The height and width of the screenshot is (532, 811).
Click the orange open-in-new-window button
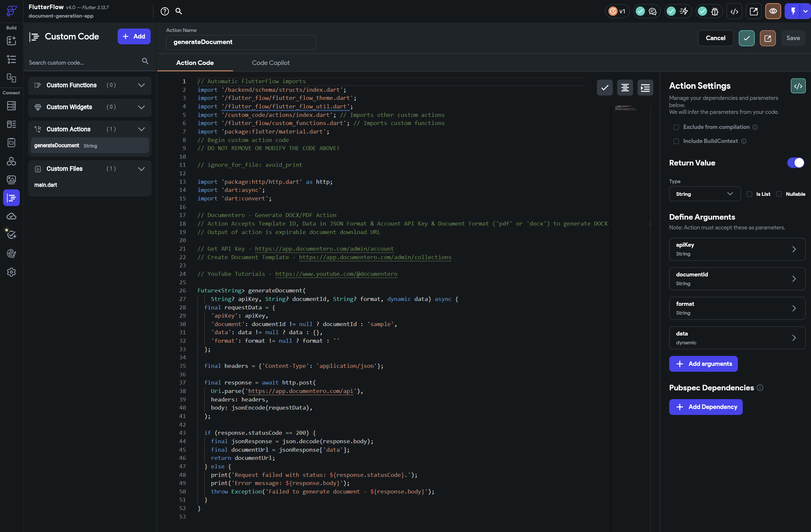(767, 38)
